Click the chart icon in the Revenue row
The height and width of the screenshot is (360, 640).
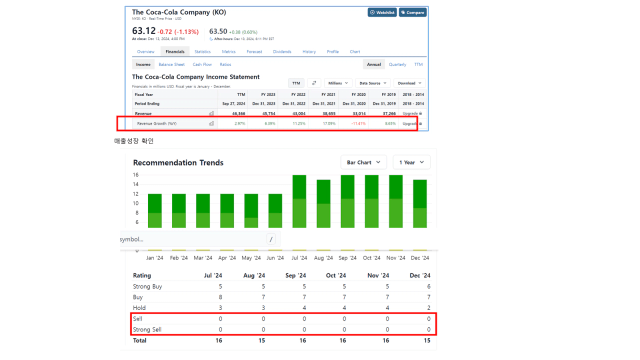coord(211,113)
